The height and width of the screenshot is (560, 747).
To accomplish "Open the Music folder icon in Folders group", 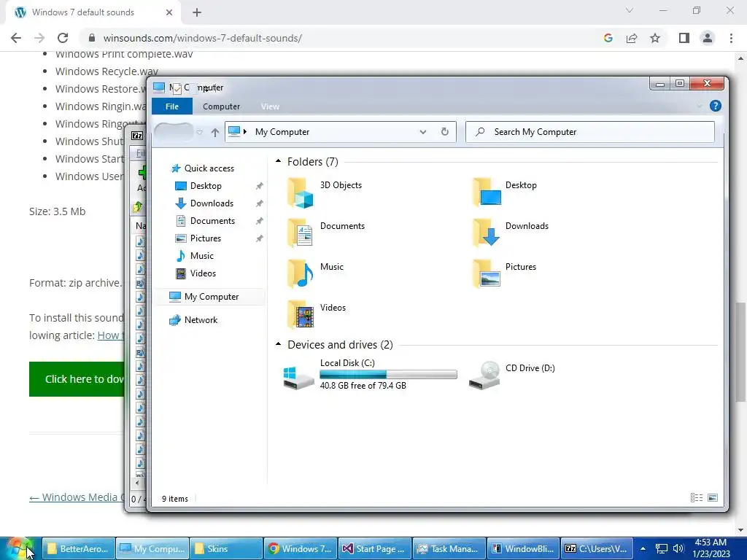I will (x=300, y=274).
